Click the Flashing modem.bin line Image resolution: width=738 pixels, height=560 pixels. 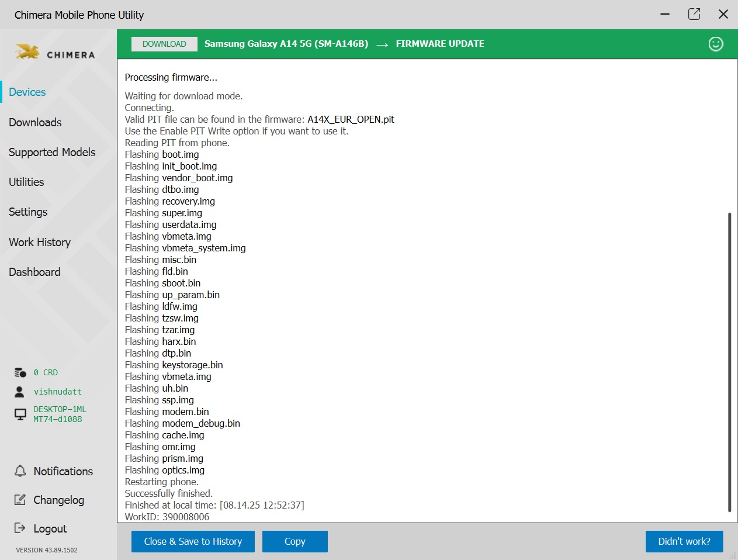coord(167,412)
